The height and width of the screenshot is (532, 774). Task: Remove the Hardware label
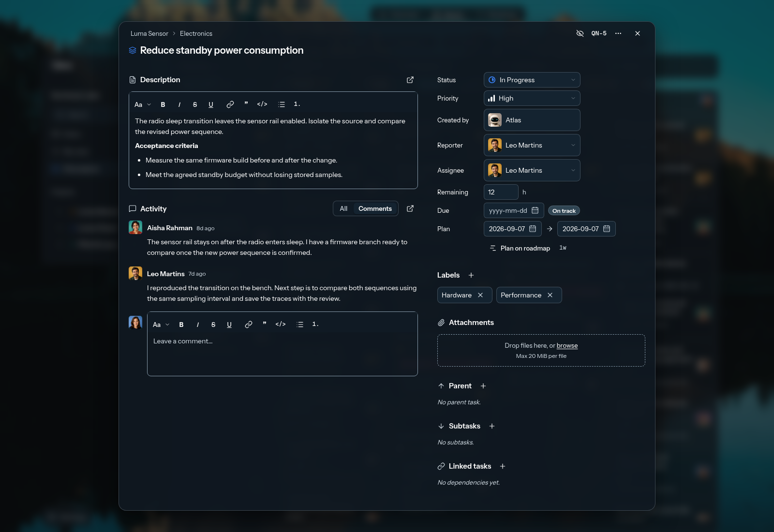[x=480, y=295]
